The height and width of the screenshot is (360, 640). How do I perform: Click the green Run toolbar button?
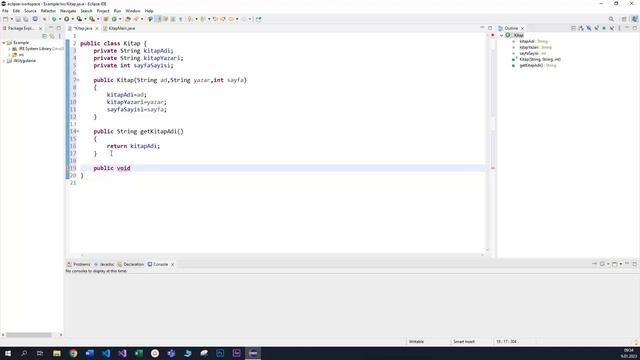coord(67,19)
